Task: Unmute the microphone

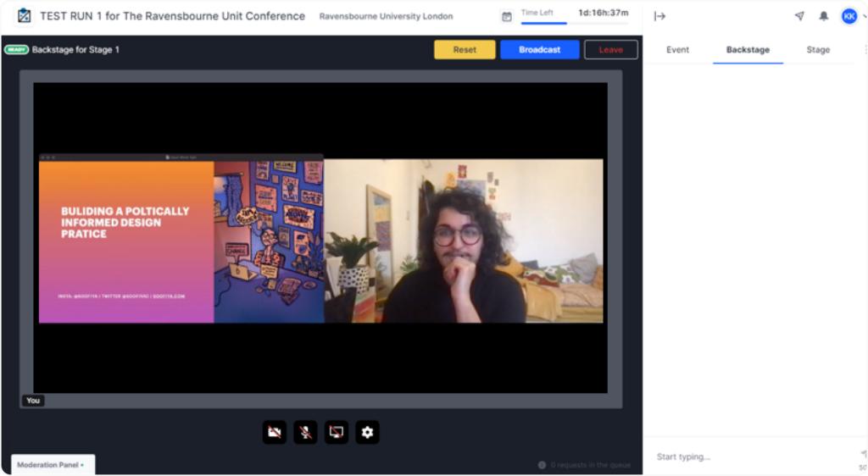Action: [x=305, y=432]
